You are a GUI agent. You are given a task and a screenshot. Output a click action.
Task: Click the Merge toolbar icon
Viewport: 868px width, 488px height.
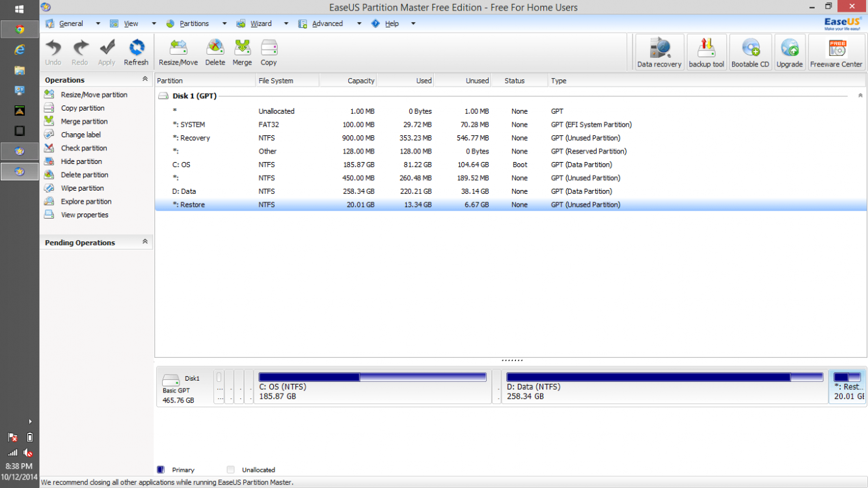[242, 52]
